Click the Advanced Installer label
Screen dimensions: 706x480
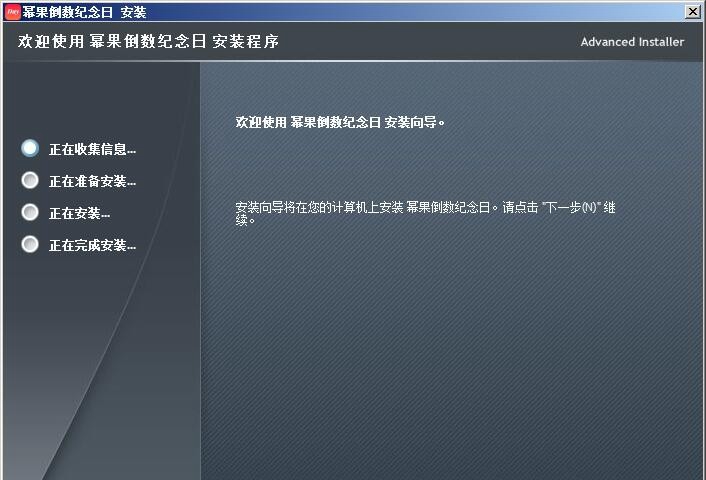click(x=632, y=42)
